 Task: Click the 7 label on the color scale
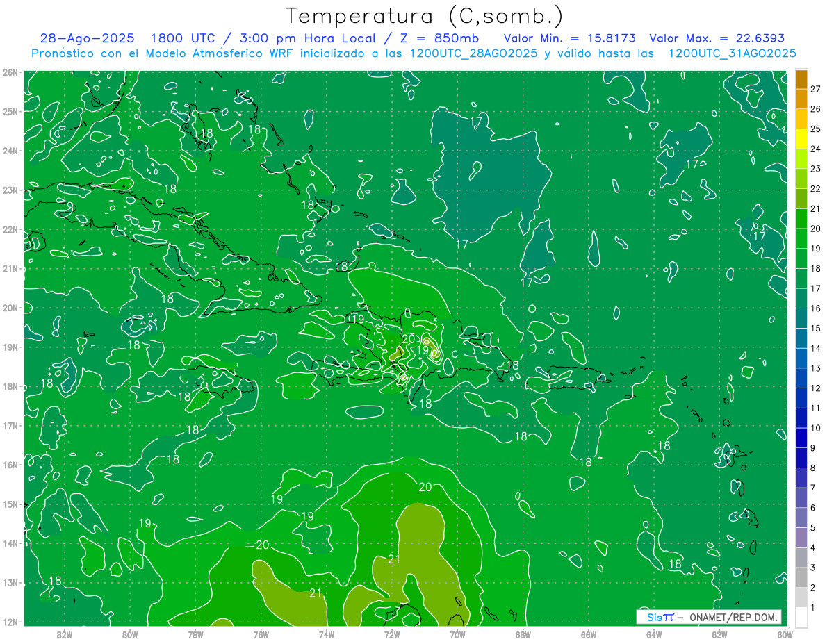(x=813, y=488)
